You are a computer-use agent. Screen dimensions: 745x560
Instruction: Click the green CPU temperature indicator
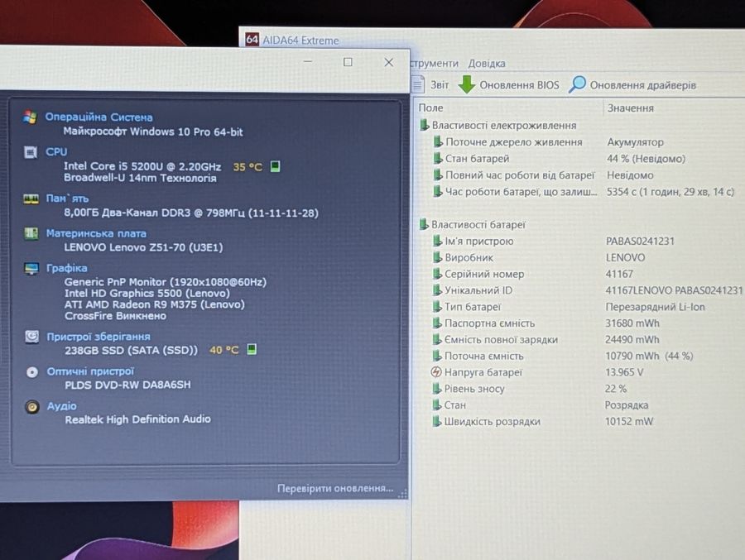click(x=275, y=166)
